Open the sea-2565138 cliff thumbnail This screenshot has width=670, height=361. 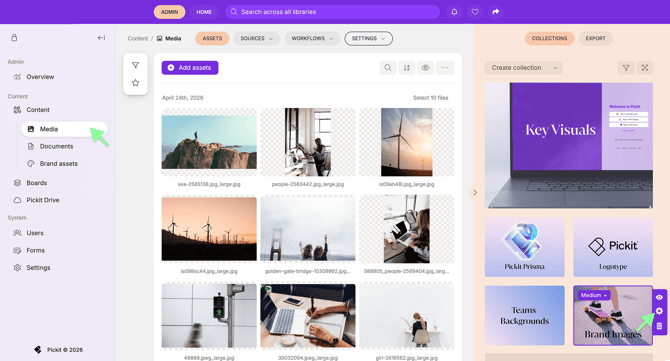(209, 142)
